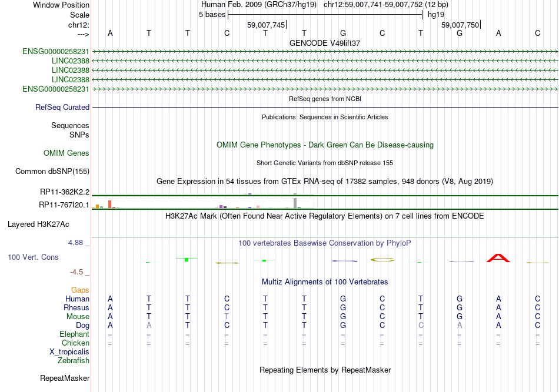Click the Human Feb. 2009 (GRCh37/hg19) header text
The image size is (559, 392).
(x=259, y=5)
